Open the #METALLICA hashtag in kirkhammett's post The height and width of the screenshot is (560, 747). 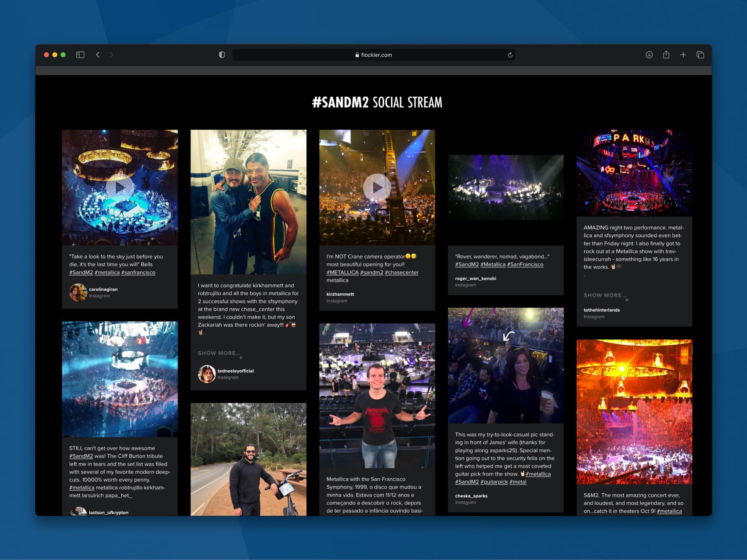[342, 273]
